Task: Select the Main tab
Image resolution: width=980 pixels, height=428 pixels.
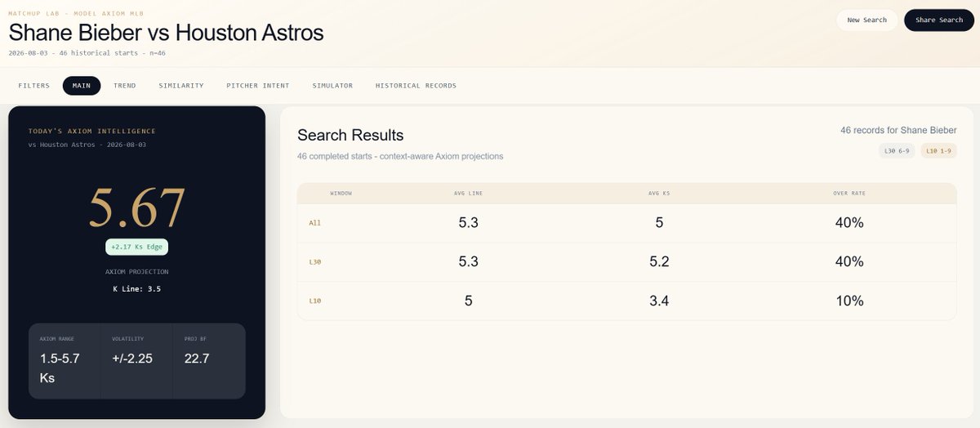Action: pyautogui.click(x=82, y=86)
